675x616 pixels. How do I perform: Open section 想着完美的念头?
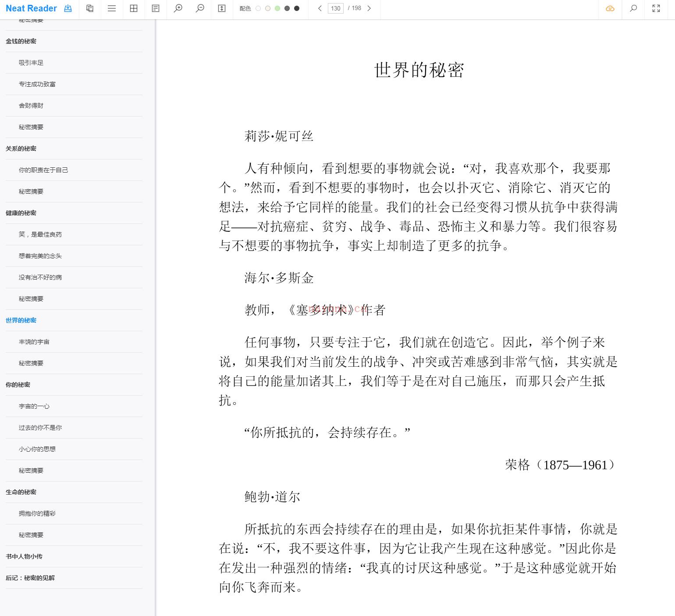tap(40, 256)
